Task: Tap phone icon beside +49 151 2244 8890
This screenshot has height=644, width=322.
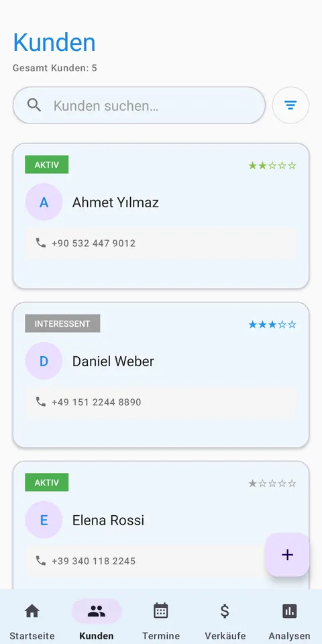Action: click(x=41, y=402)
